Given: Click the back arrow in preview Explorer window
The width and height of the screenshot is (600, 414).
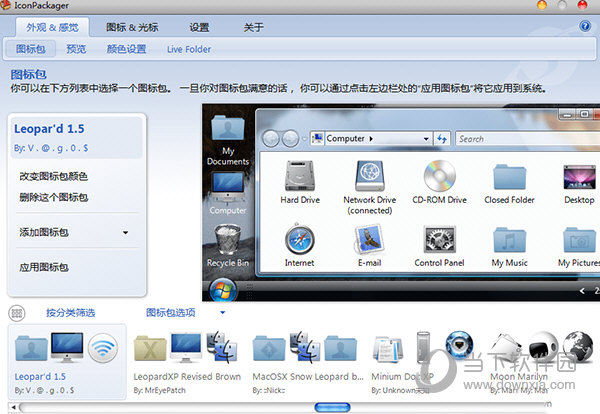Looking at the screenshot, I should pyautogui.click(x=271, y=139).
